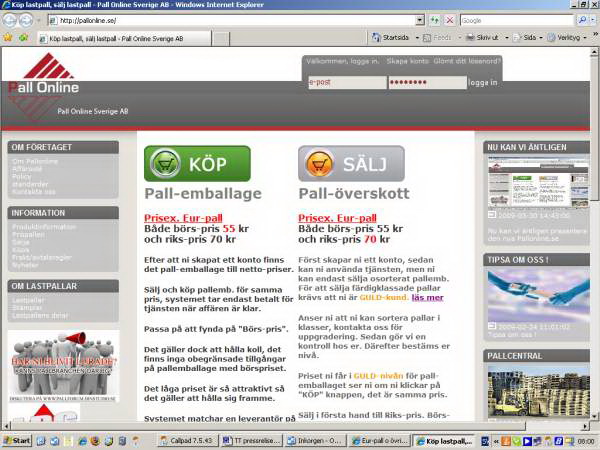Click the orange SÄLJ shopping cart icon

tap(319, 164)
